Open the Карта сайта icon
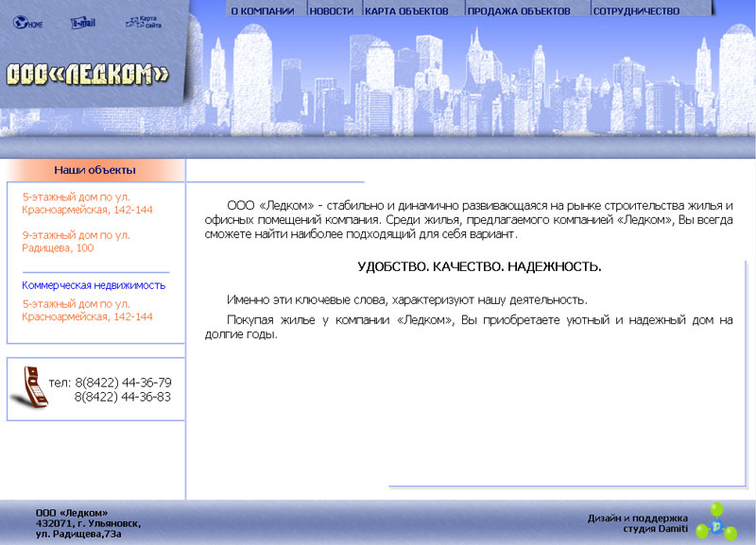 [143, 21]
